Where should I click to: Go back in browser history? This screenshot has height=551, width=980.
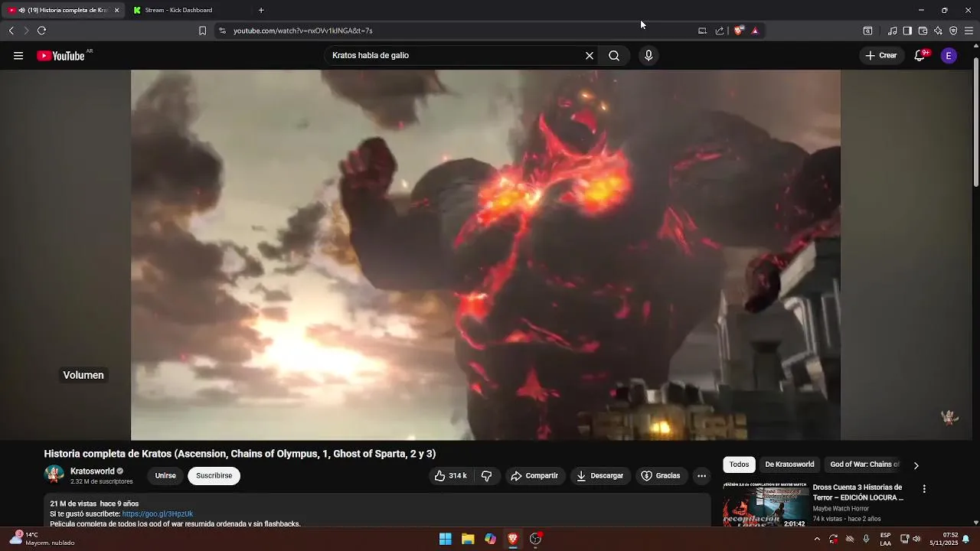click(x=11, y=31)
